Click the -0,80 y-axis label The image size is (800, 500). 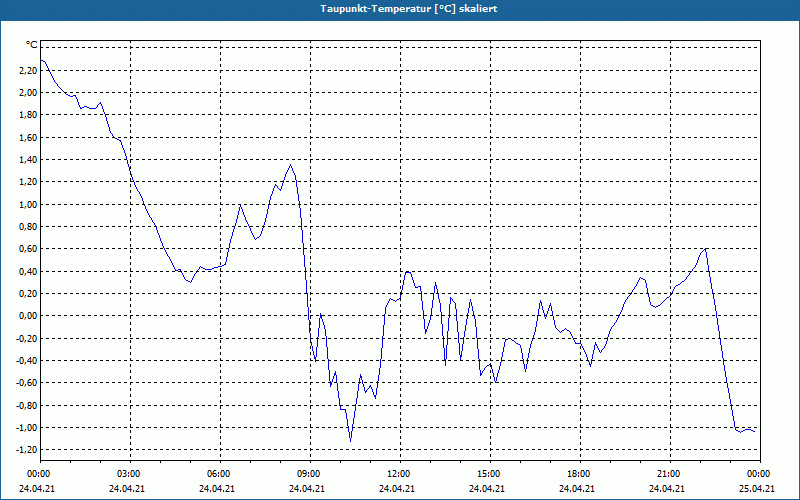tap(27, 405)
